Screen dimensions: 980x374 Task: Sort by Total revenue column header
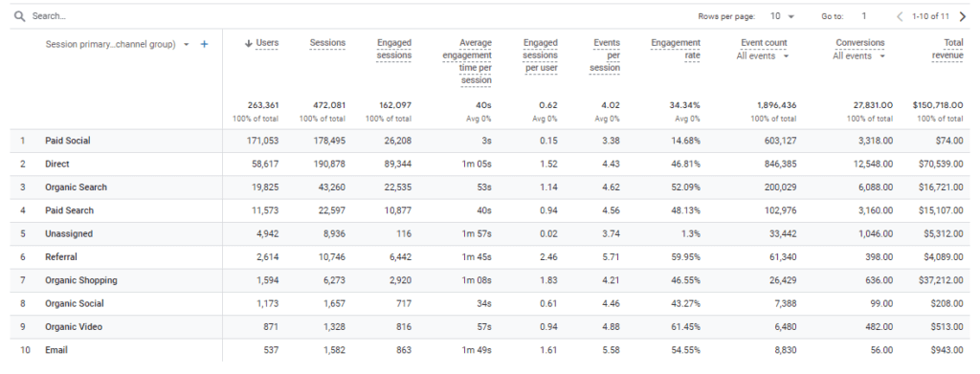click(947, 50)
